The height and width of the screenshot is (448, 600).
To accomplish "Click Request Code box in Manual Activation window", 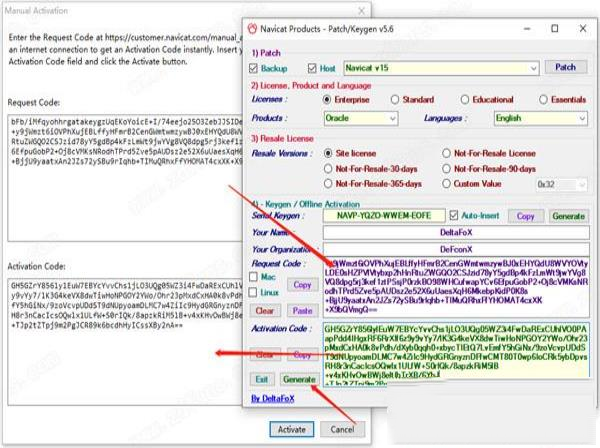I will coord(125,178).
